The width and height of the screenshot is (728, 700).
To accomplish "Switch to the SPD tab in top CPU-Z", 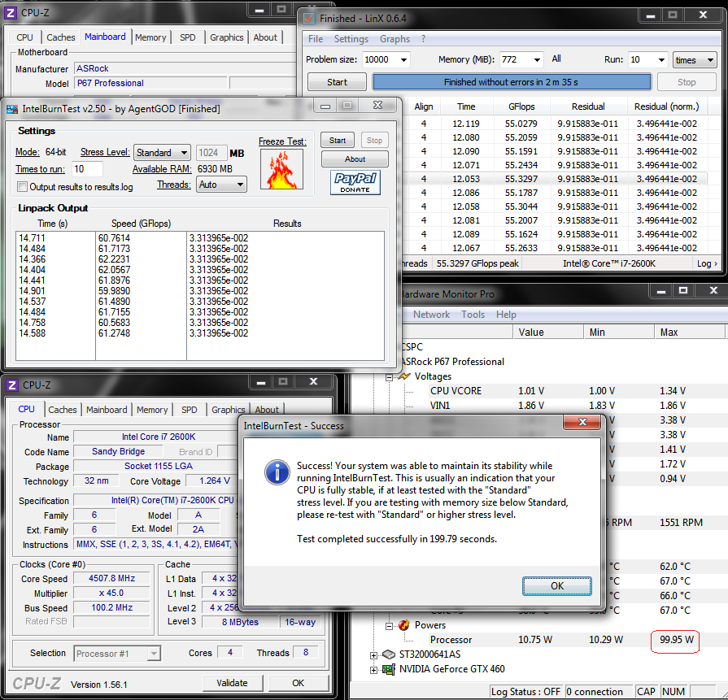I will click(x=187, y=37).
